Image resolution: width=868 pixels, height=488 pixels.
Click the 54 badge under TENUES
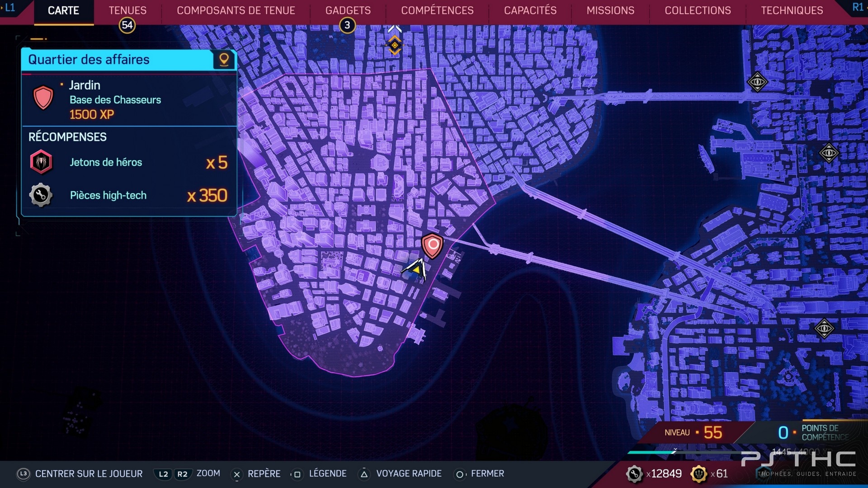point(127,25)
